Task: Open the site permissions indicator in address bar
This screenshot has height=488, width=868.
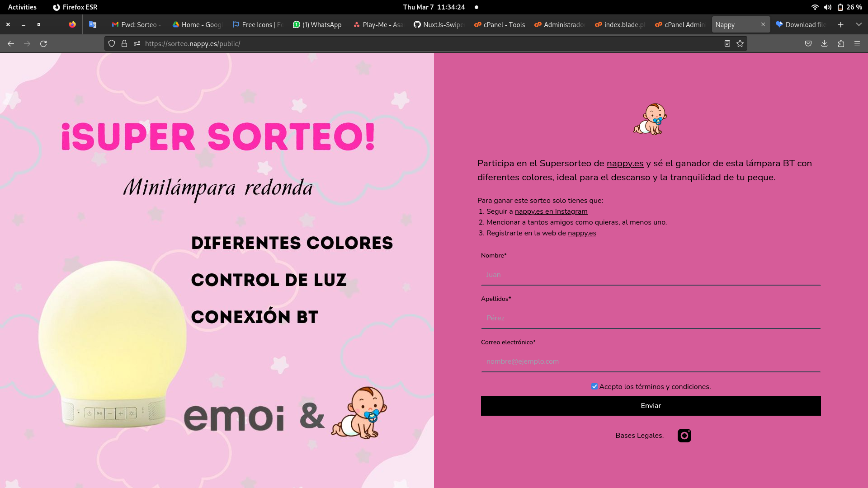Action: [137, 43]
